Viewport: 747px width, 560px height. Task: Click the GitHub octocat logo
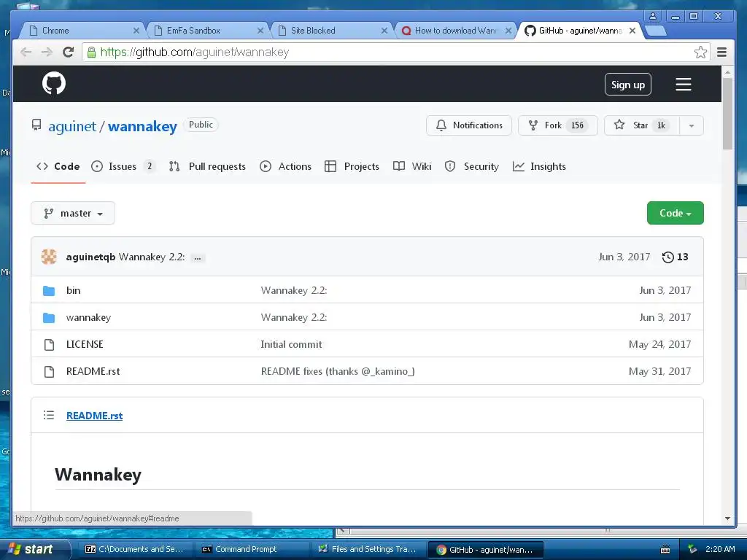point(54,84)
